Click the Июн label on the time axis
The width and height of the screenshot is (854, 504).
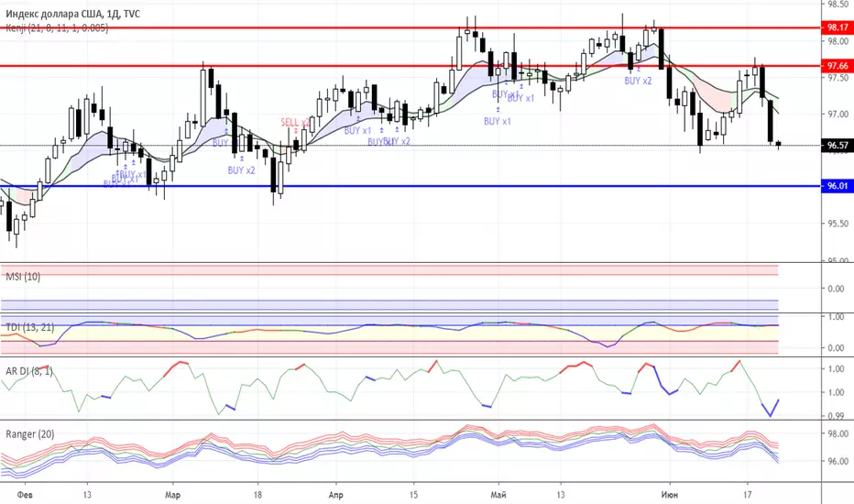(x=670, y=495)
